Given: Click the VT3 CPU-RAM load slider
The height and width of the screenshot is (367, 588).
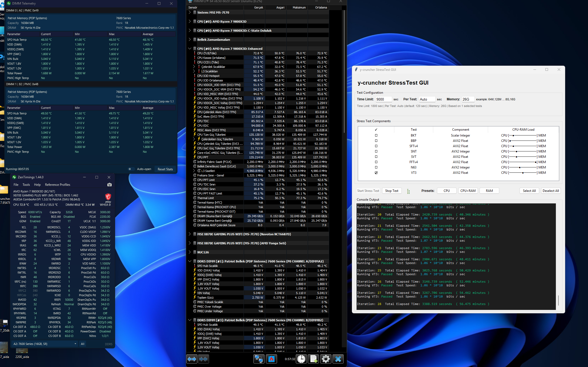Looking at the screenshot, I should pyautogui.click(x=523, y=173).
